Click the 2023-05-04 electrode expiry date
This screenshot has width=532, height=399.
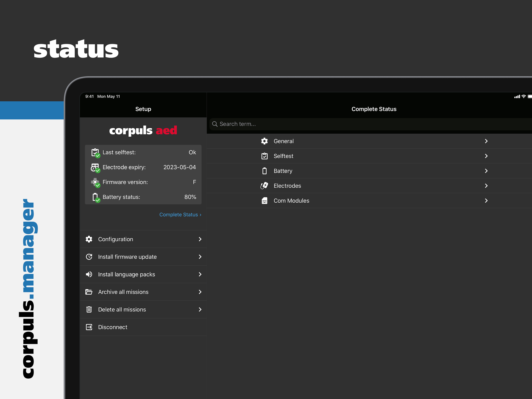(x=180, y=167)
